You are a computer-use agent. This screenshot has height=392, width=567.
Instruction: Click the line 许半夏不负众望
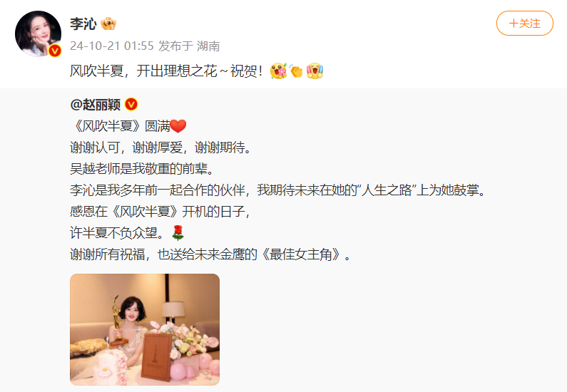pos(118,233)
